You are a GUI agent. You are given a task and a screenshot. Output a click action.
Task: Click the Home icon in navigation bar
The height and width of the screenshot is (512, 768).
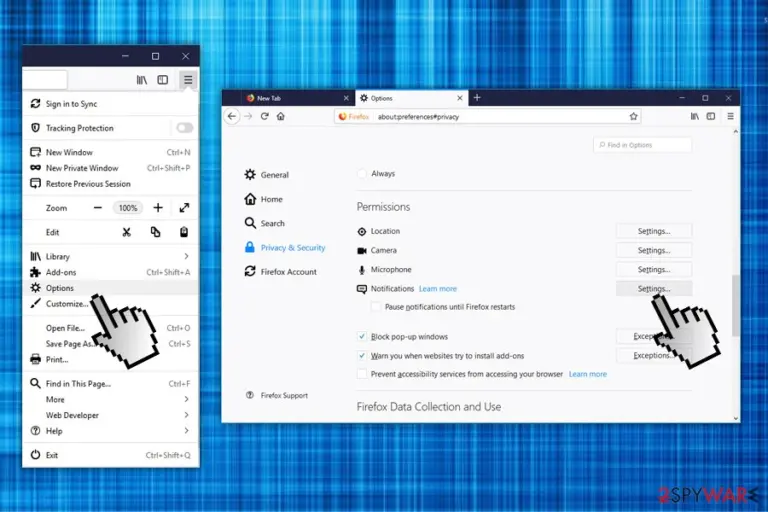[x=281, y=116]
